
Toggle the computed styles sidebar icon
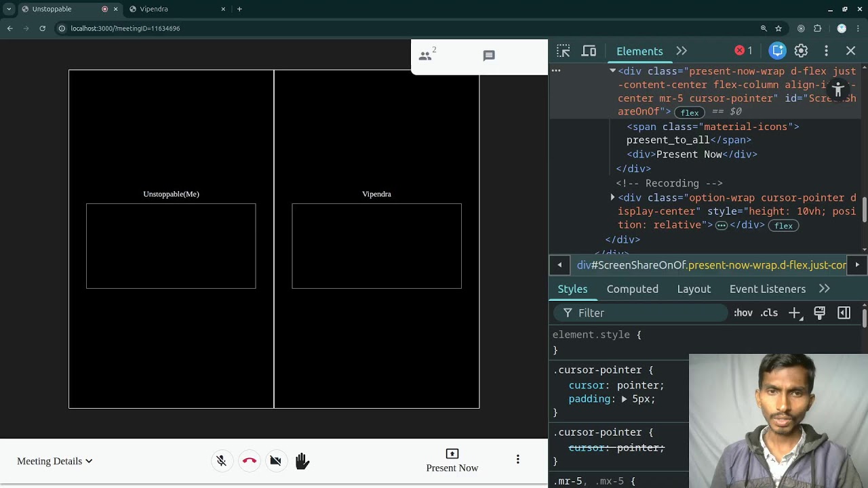coord(844,313)
